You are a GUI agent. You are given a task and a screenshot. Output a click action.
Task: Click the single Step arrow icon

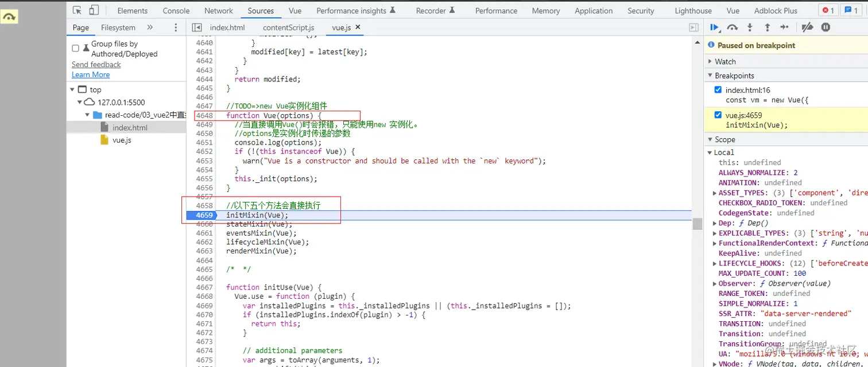785,27
